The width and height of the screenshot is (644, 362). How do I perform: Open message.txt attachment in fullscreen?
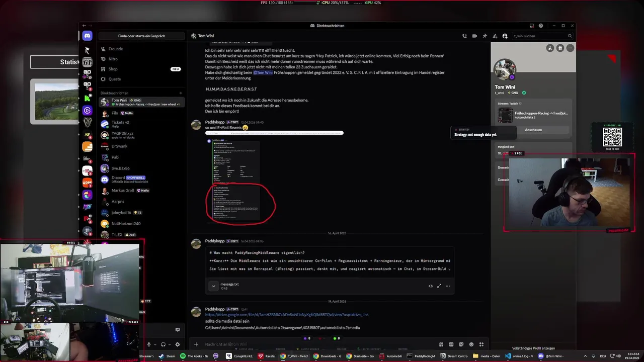[x=439, y=286]
